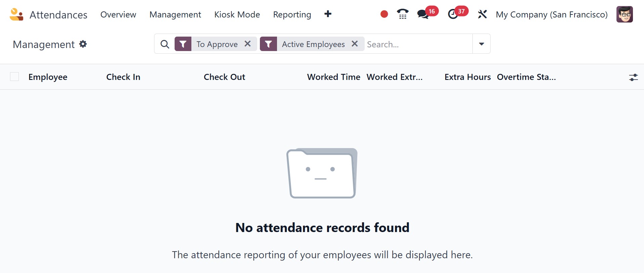
Task: Open the optional columns adjust menu
Action: (633, 77)
